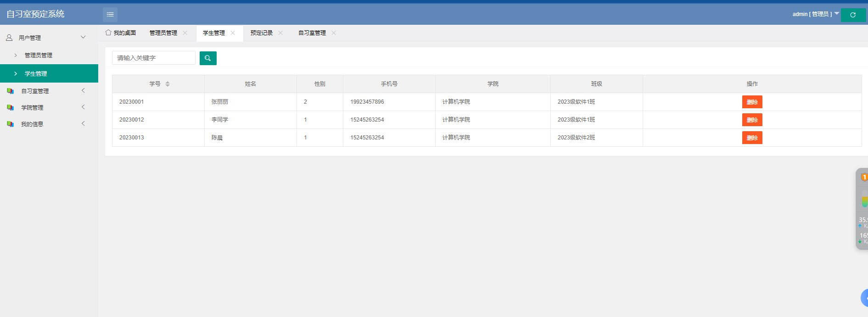Close the 管理员管理 tab
This screenshot has width=868, height=317.
click(185, 33)
